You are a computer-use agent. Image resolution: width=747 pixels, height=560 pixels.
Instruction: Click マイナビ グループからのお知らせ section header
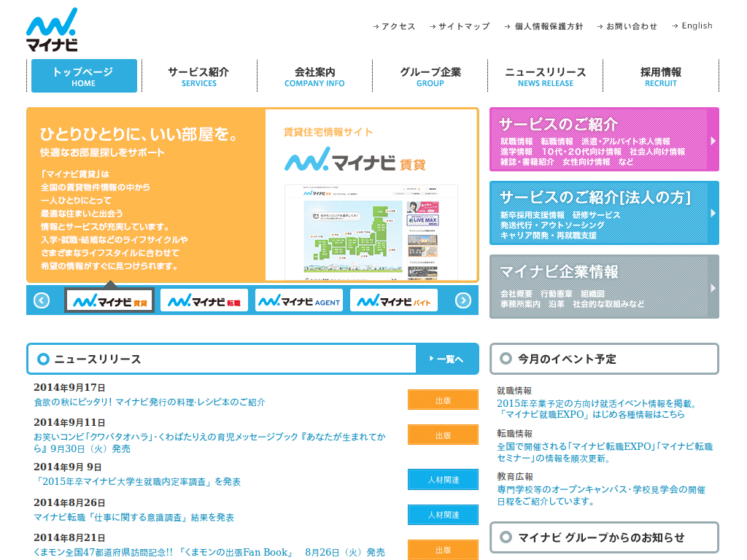[x=604, y=537]
